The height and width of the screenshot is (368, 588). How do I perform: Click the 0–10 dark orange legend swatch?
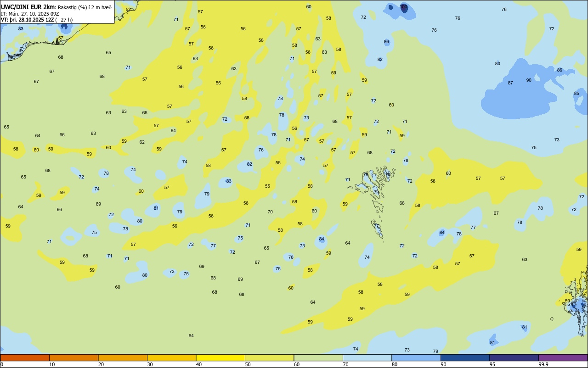pos(25,357)
